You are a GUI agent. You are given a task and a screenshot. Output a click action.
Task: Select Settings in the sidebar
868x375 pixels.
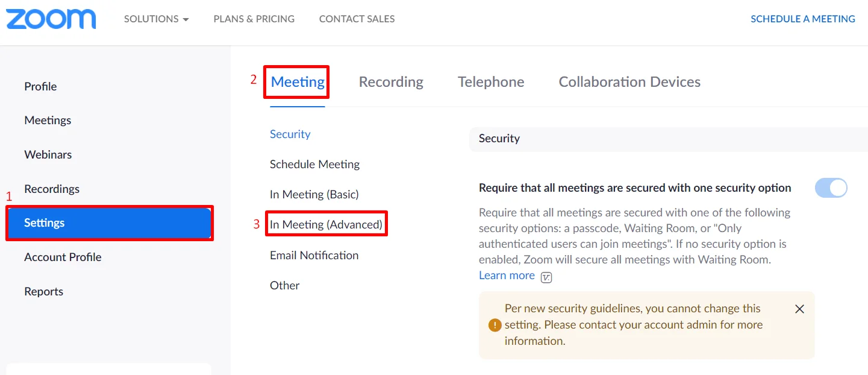tap(109, 223)
